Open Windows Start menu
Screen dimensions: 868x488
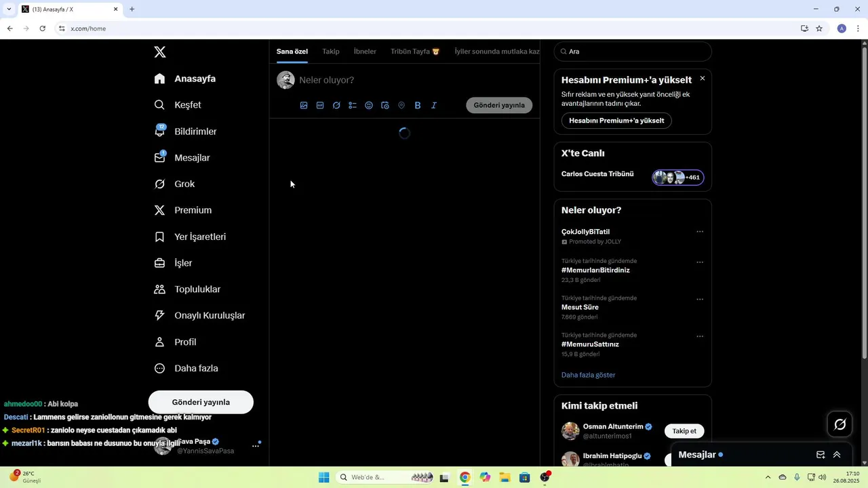click(324, 477)
